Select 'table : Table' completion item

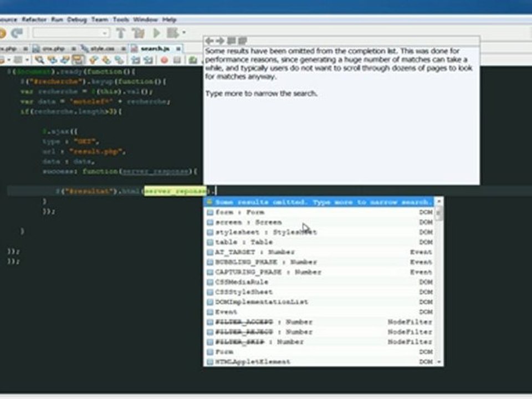319,242
